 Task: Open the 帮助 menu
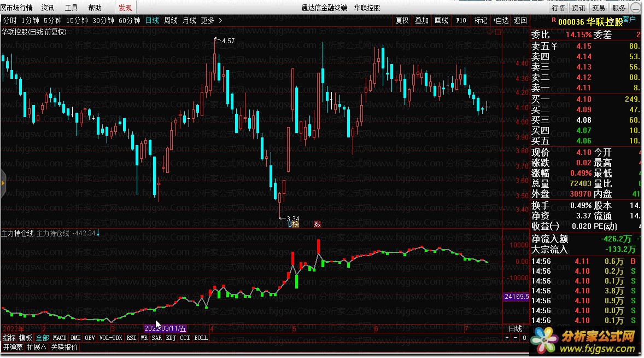pos(95,8)
